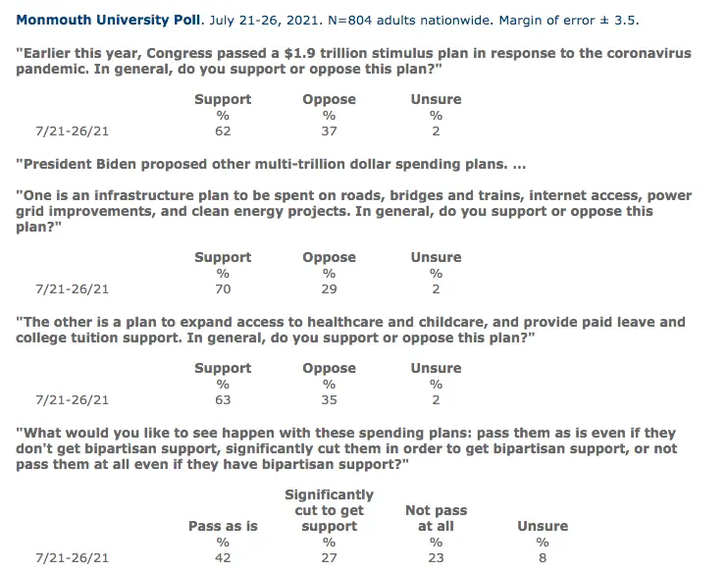Screen dimensions: 728x572
Task: Select the stimulus plan Oppose value 37
Action: (x=330, y=130)
